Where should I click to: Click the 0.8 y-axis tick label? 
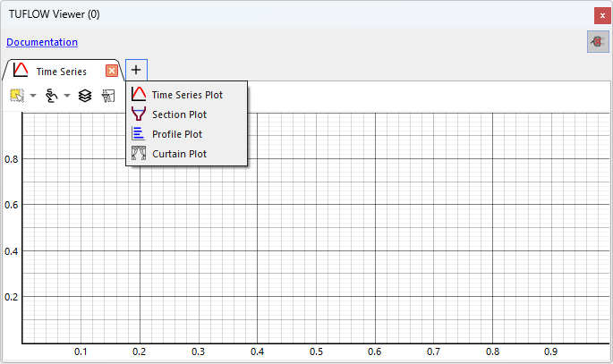(9, 159)
